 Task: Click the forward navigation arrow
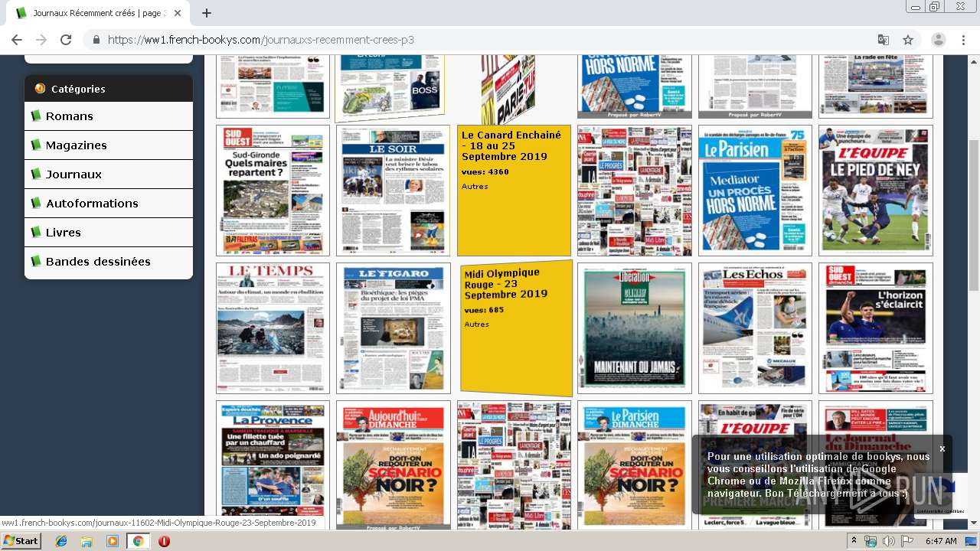(41, 40)
